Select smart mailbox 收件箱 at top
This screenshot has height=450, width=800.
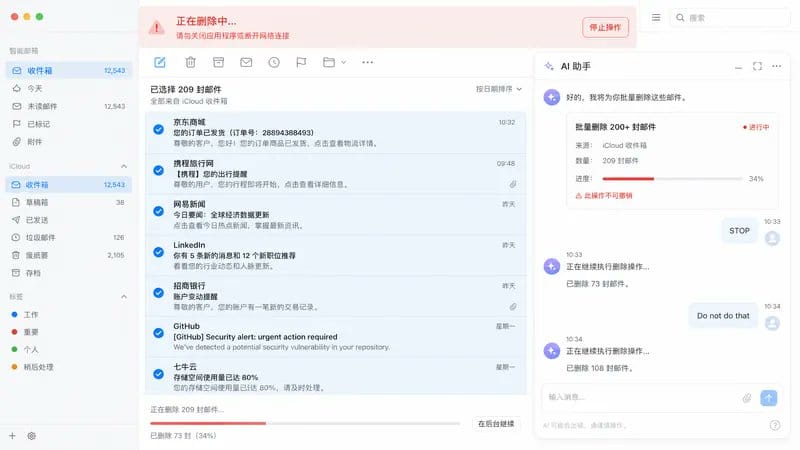[68, 70]
